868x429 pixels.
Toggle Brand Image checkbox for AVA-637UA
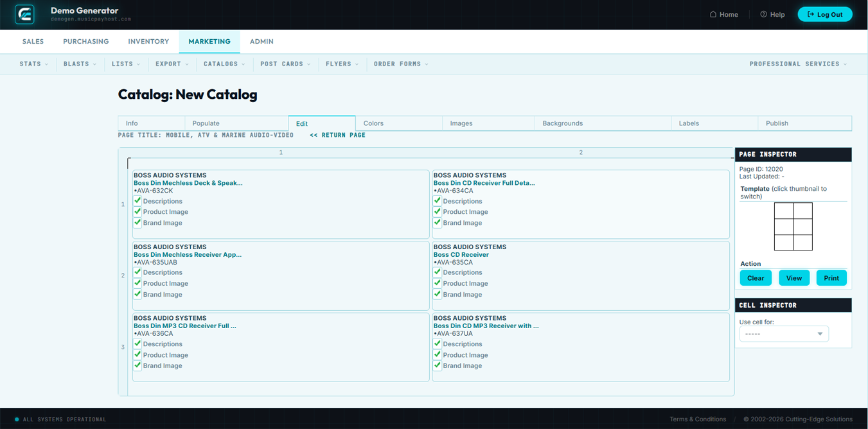(438, 365)
